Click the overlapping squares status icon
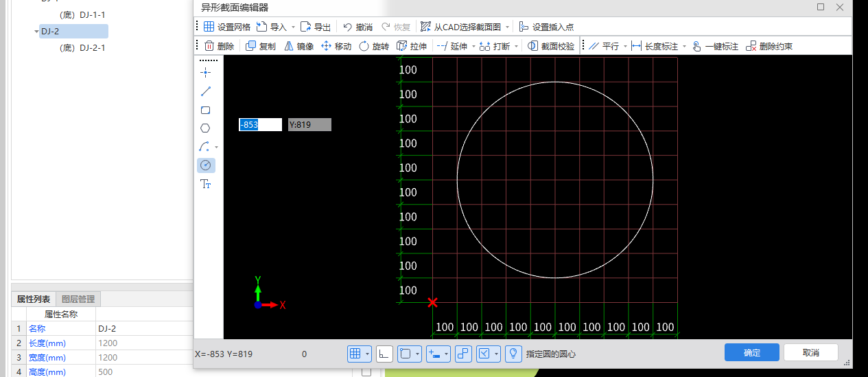868x377 pixels. tap(463, 354)
